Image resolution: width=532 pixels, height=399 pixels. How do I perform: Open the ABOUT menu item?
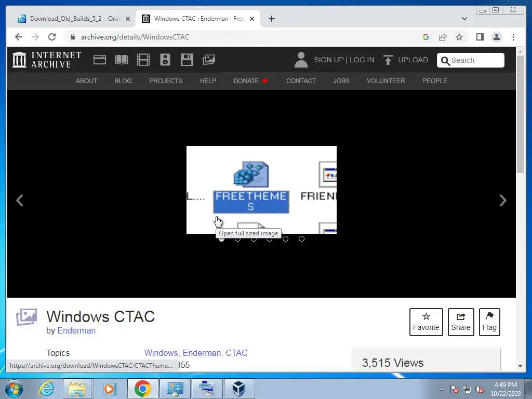point(87,81)
